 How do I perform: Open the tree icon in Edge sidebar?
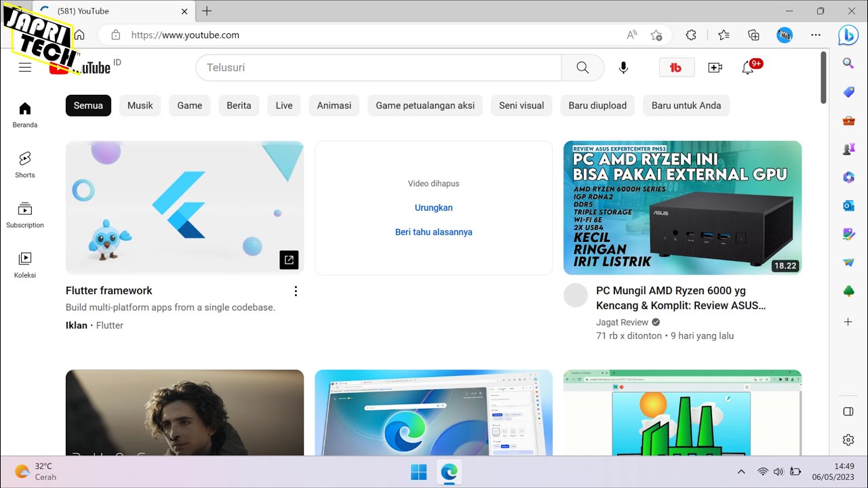pyautogui.click(x=848, y=291)
